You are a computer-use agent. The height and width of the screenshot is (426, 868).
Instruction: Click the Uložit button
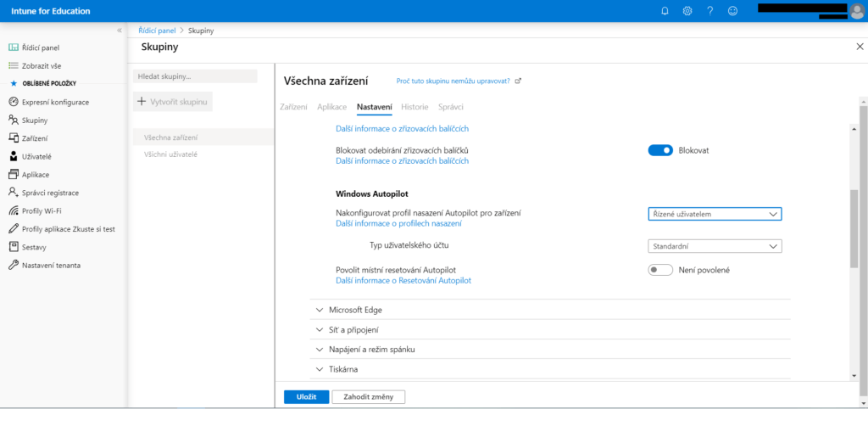[x=306, y=396]
